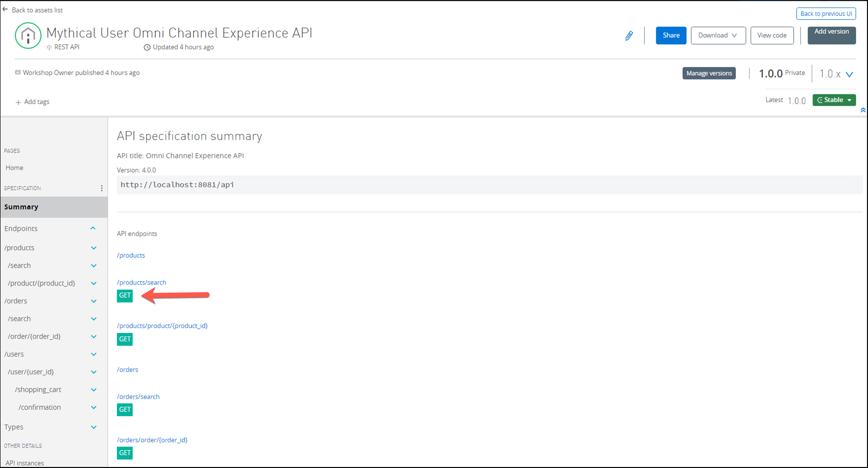This screenshot has width=868, height=468.
Task: Open the /products/product/{product_id} link
Action: pos(162,326)
